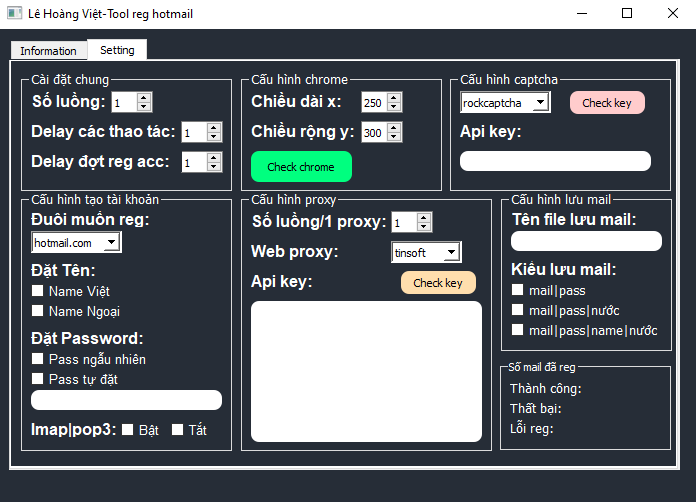Viewport: 696px width, 502px height.
Task: Click the app icon in title bar
Action: 14,14
